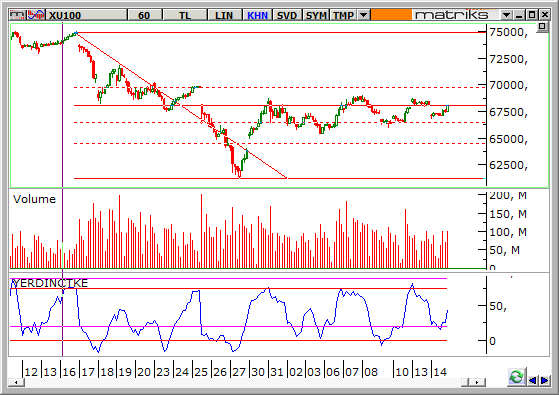Change the 60 minute period button
The height and width of the screenshot is (395, 559).
click(144, 15)
